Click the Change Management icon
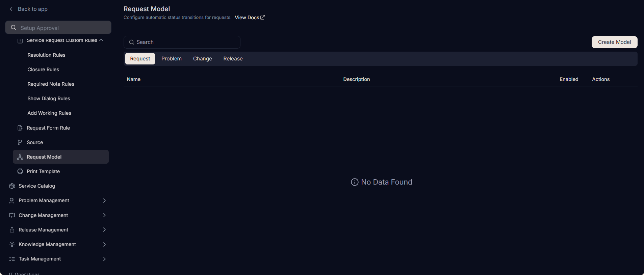 point(12,215)
